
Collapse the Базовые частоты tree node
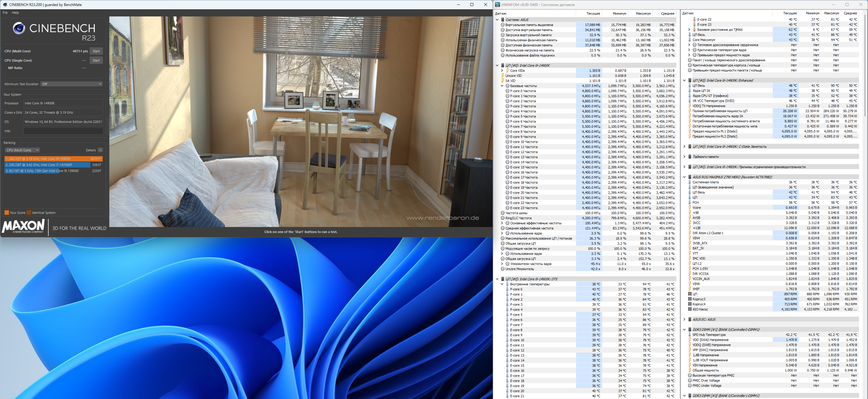coord(502,86)
